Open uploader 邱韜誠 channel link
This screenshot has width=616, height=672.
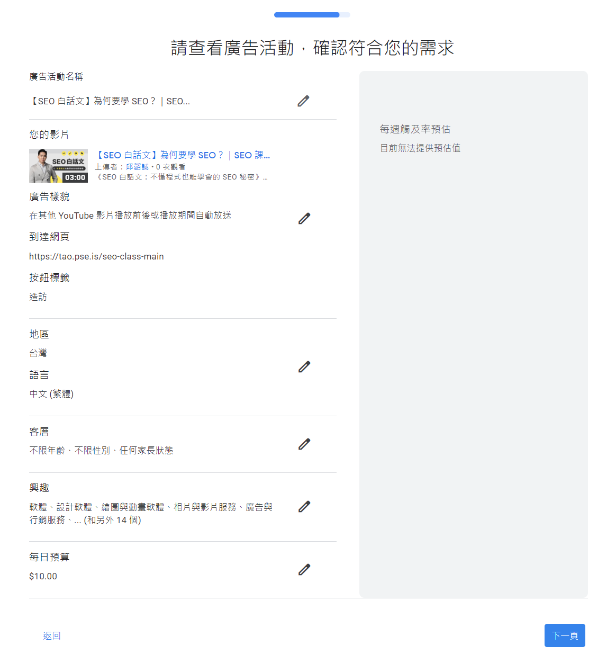(x=137, y=167)
